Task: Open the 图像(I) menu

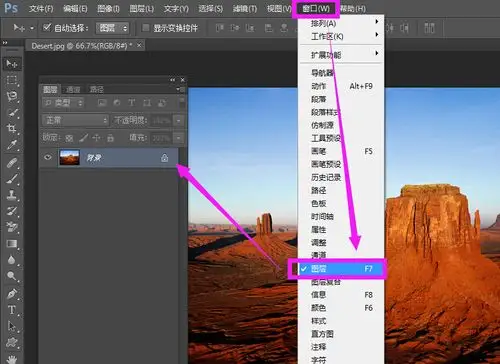Action: click(x=108, y=9)
